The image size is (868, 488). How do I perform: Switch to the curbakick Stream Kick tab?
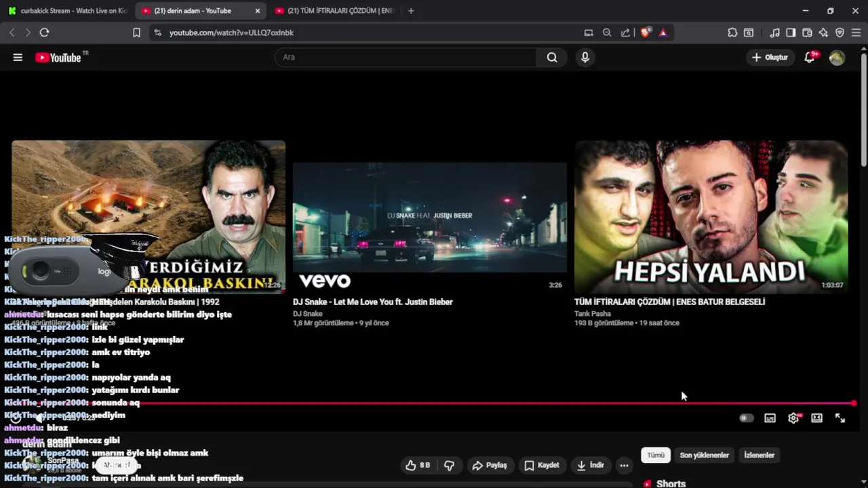point(67,11)
